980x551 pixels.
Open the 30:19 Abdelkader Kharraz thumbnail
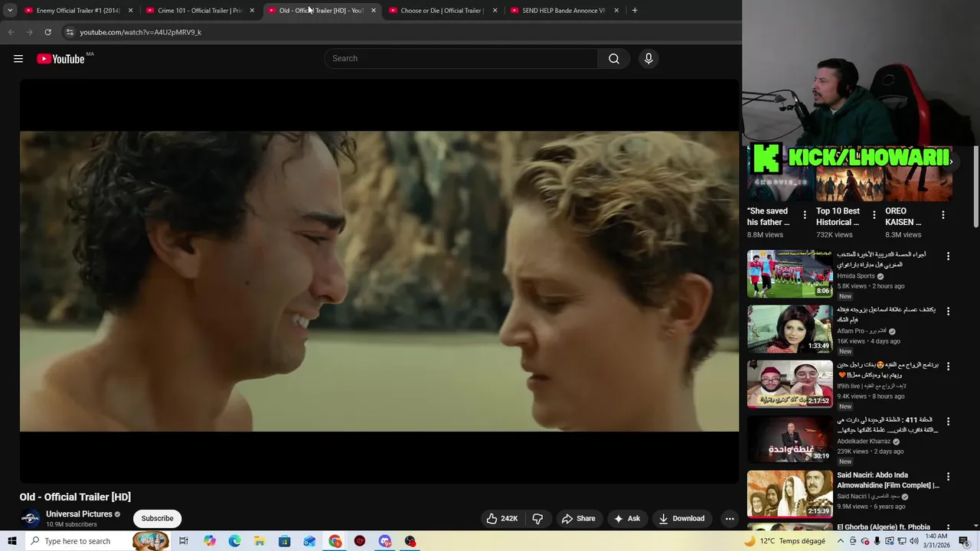coord(789,439)
